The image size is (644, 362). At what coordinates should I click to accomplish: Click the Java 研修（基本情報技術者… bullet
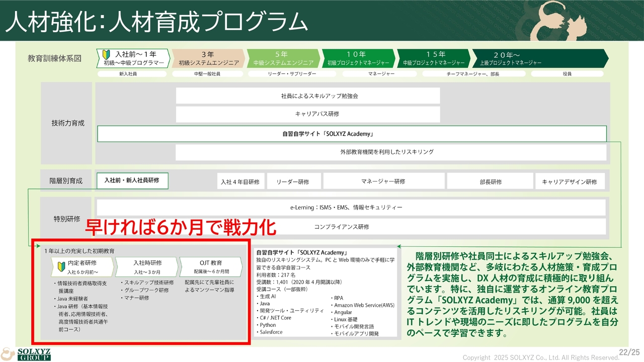81,318
